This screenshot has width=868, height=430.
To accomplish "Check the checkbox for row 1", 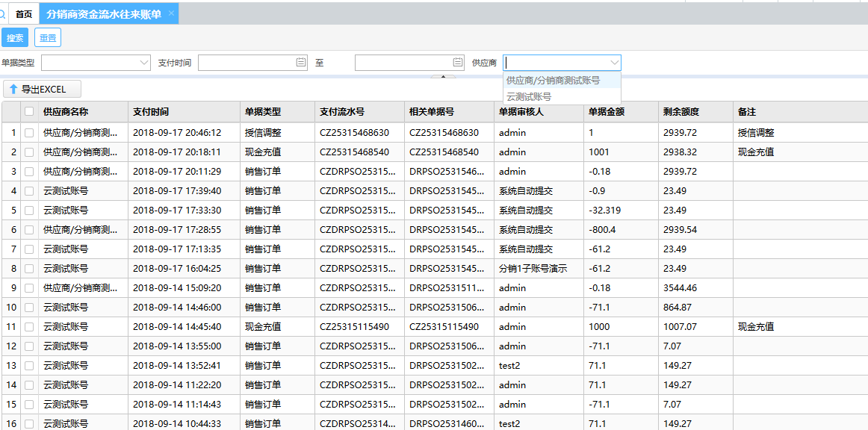I will [29, 132].
